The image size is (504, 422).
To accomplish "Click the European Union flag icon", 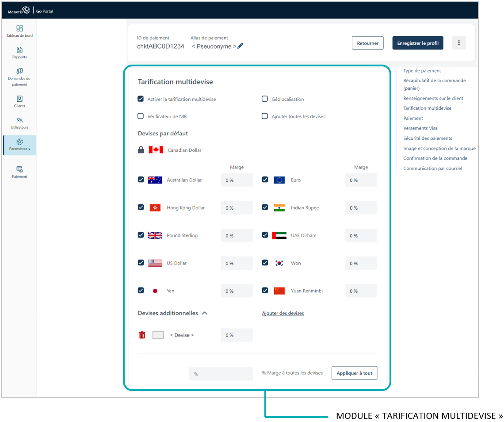I will pyautogui.click(x=279, y=180).
